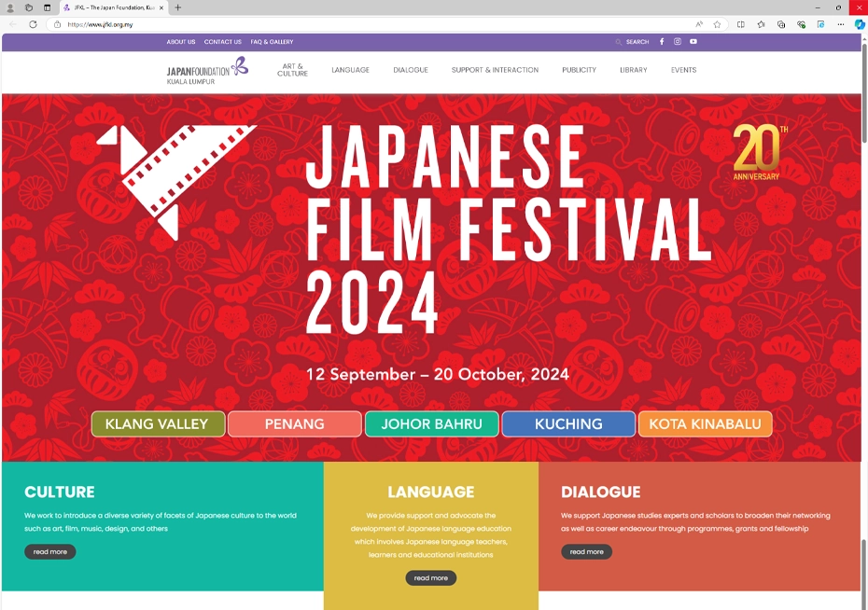
Task: Select the Kuching button
Action: pos(568,424)
